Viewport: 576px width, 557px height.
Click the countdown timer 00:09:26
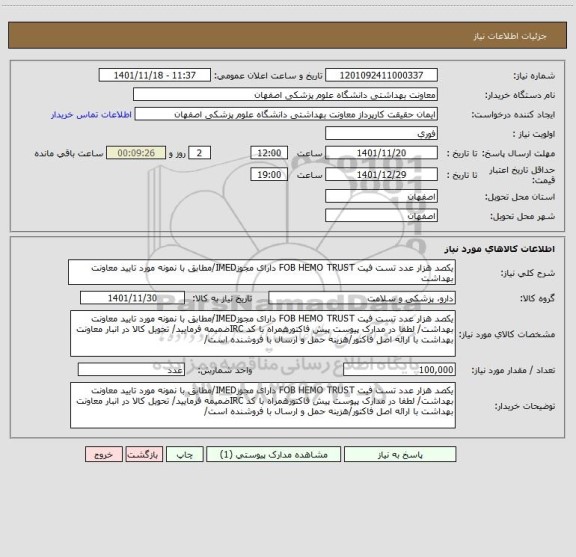tap(136, 153)
